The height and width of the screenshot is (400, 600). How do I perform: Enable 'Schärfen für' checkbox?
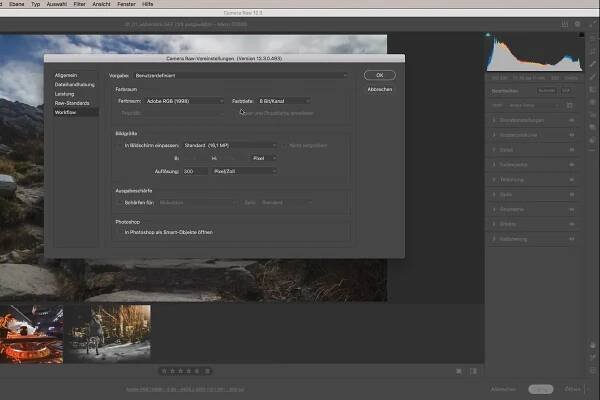pos(119,202)
